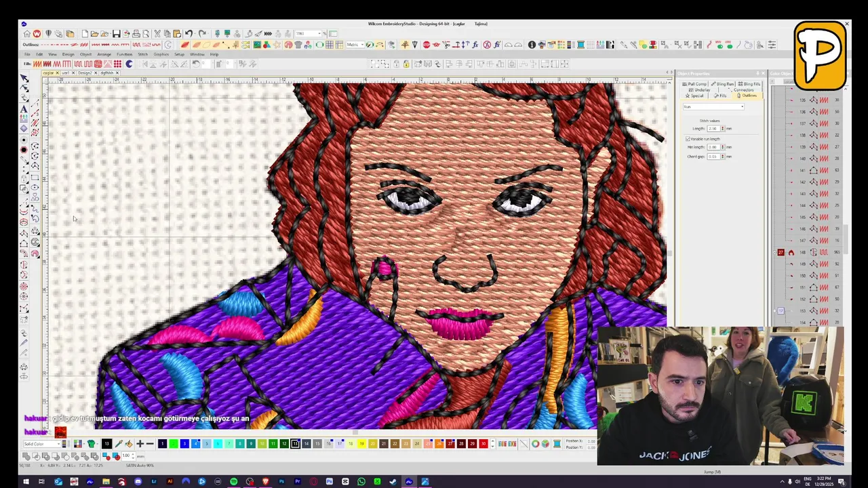868x488 pixels.
Task: Create a new blank design
Action: pos(85,33)
